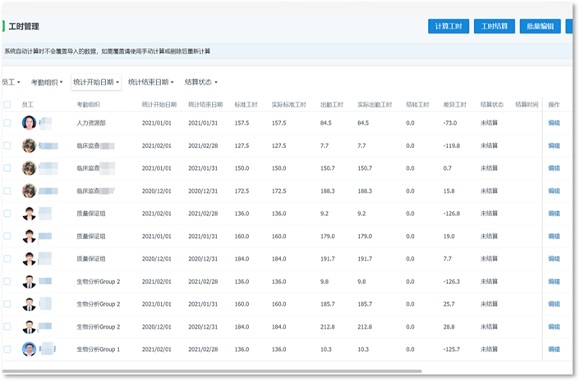Click the 差异工时 column header
Viewport: 580px width, 385px height.
[455, 105]
